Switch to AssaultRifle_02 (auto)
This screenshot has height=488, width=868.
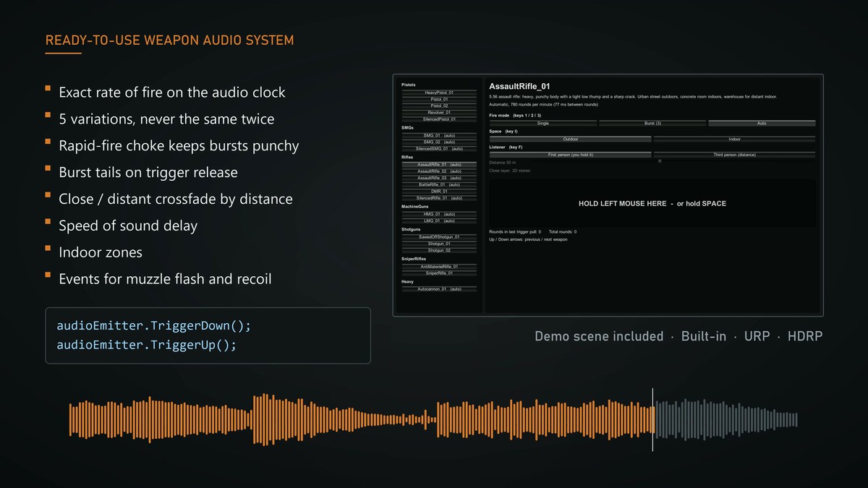point(439,171)
